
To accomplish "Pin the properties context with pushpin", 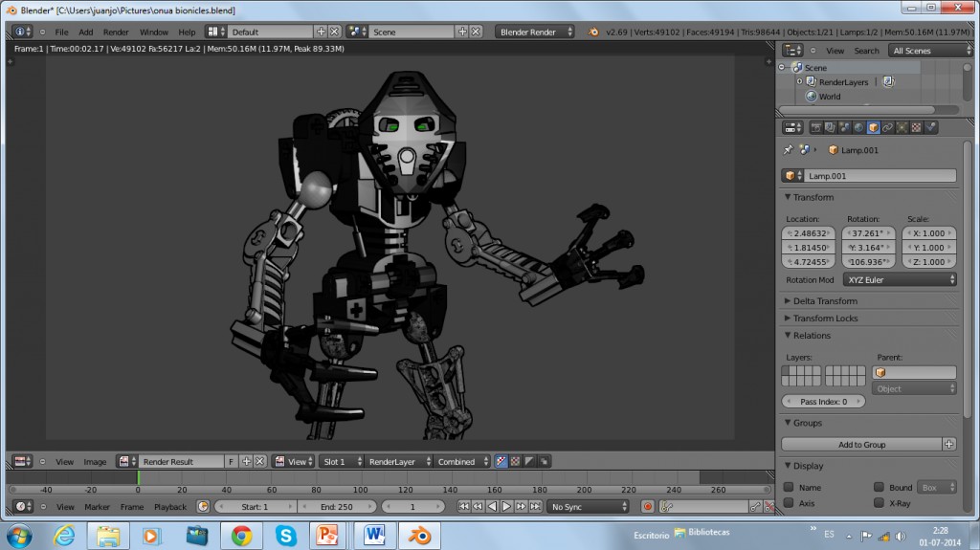I will [x=789, y=150].
